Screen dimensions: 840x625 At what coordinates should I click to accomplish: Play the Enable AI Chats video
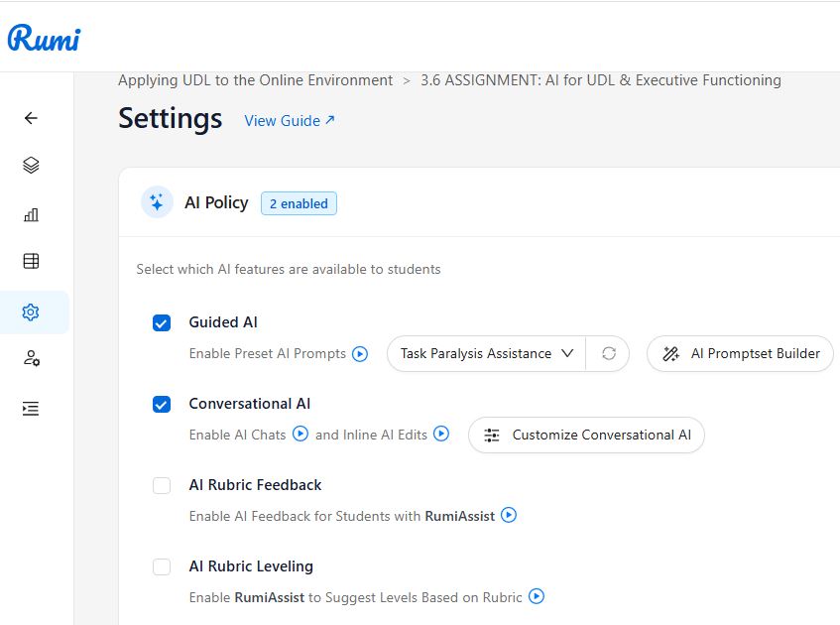tap(300, 434)
